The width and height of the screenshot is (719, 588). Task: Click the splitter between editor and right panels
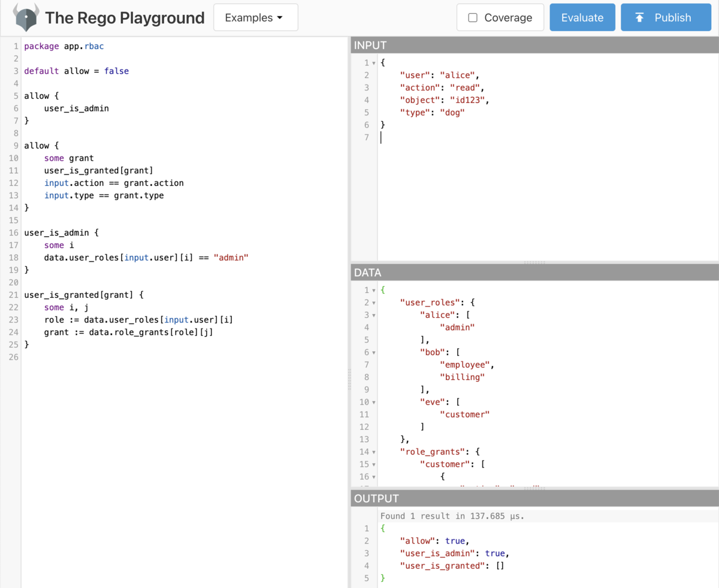(x=349, y=379)
